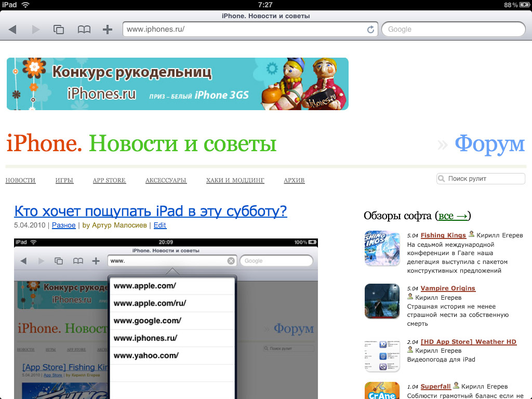
Task: Open the APP STORE menu item
Action: [x=109, y=180]
